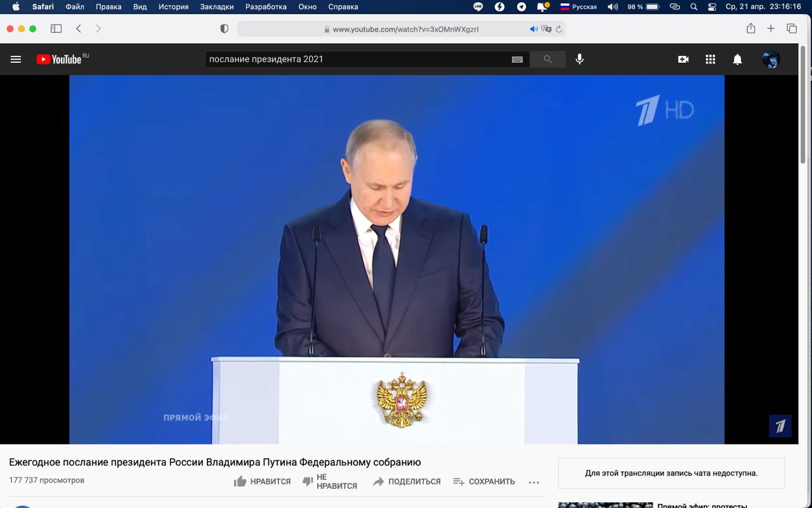Open the История menu
The width and height of the screenshot is (812, 508).
point(173,7)
